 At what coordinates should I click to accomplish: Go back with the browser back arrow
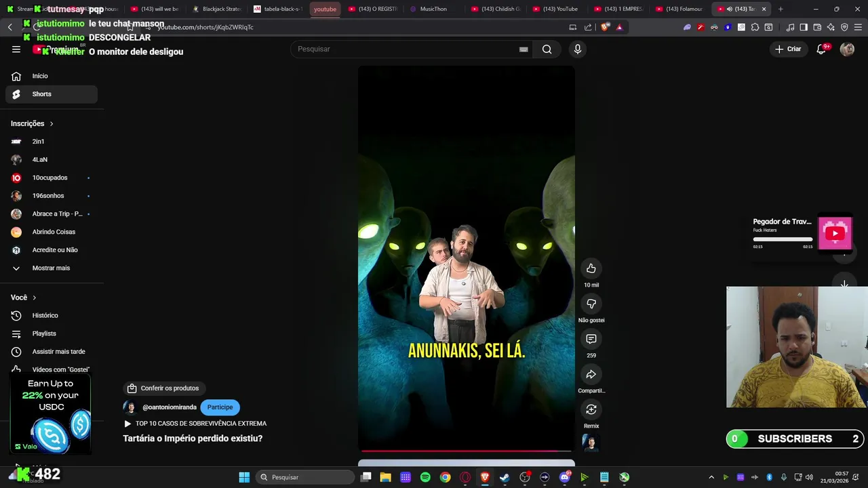(x=9, y=27)
